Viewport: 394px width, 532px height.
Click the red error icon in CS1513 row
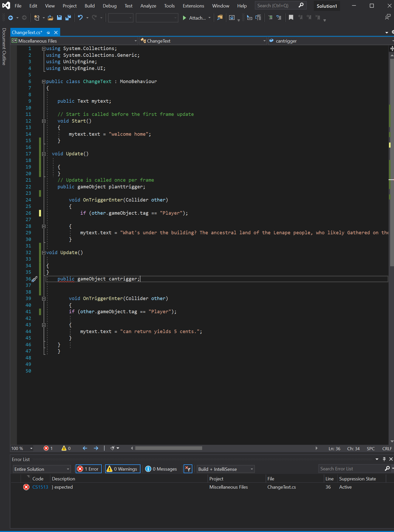(26, 487)
